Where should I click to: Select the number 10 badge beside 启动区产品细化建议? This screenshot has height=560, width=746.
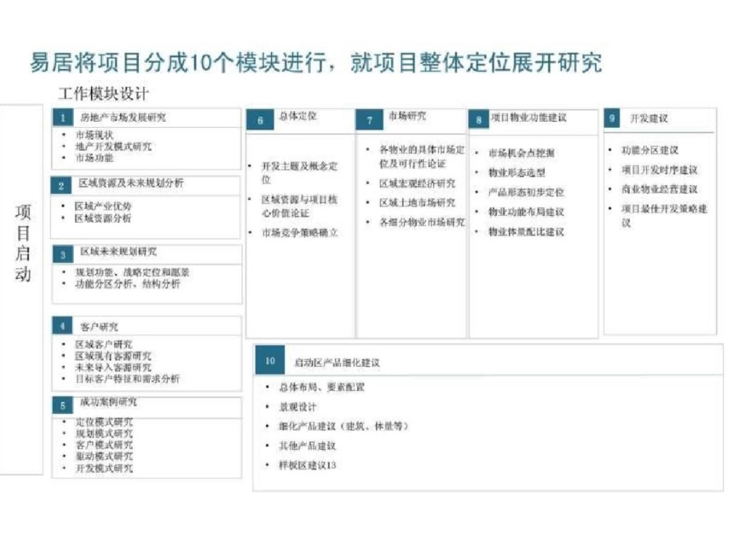[269, 361]
